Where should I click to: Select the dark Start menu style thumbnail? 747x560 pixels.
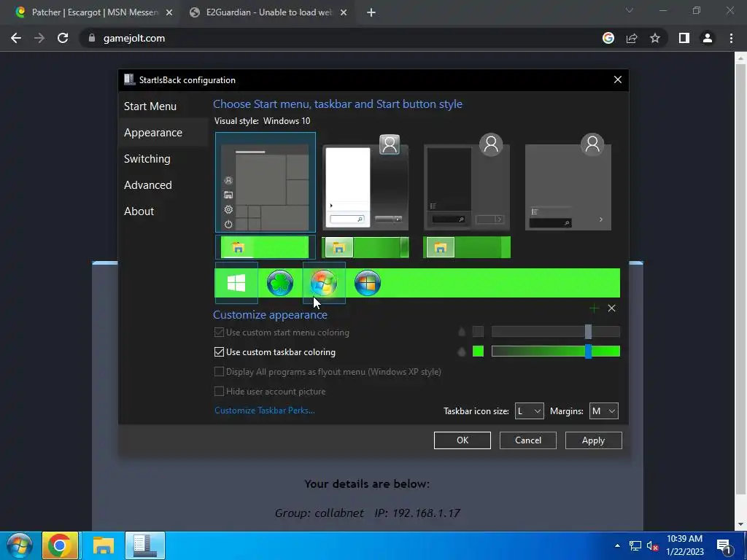tap(467, 182)
